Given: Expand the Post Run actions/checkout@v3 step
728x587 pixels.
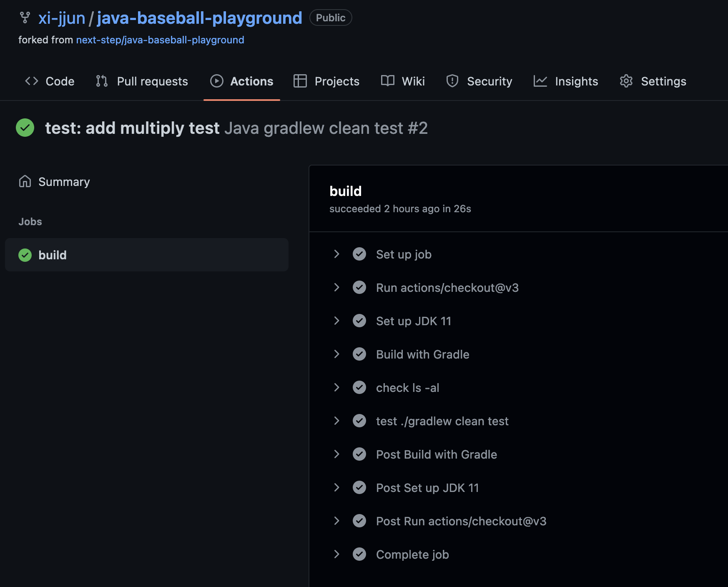Looking at the screenshot, I should [x=336, y=521].
